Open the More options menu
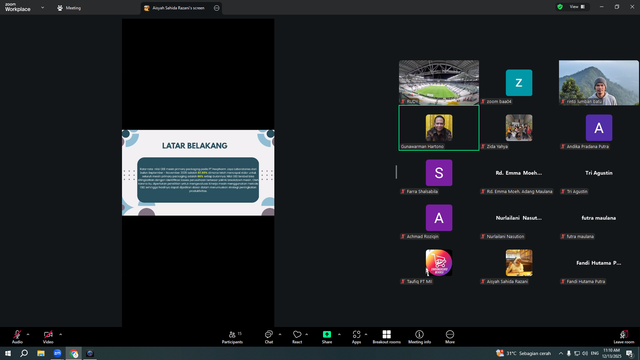This screenshot has width=640, height=360. pos(450,337)
